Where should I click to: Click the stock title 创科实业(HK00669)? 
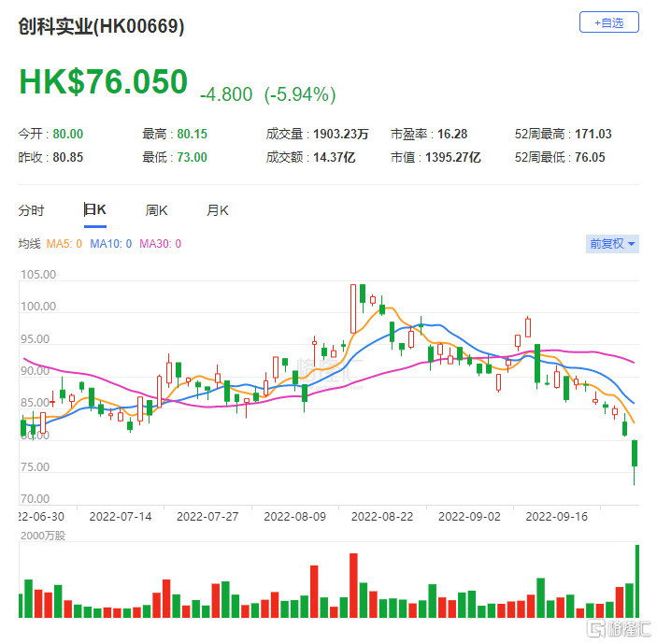pos(101,26)
